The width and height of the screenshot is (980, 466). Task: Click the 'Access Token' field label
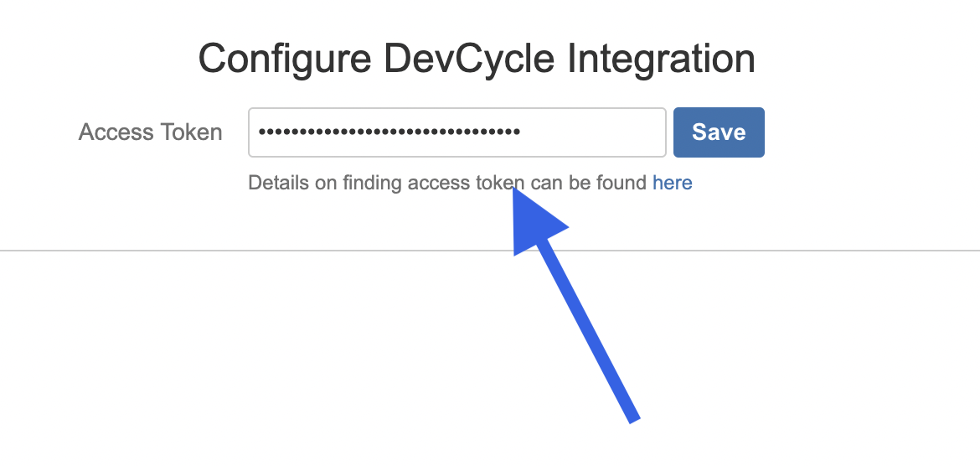[x=150, y=132]
